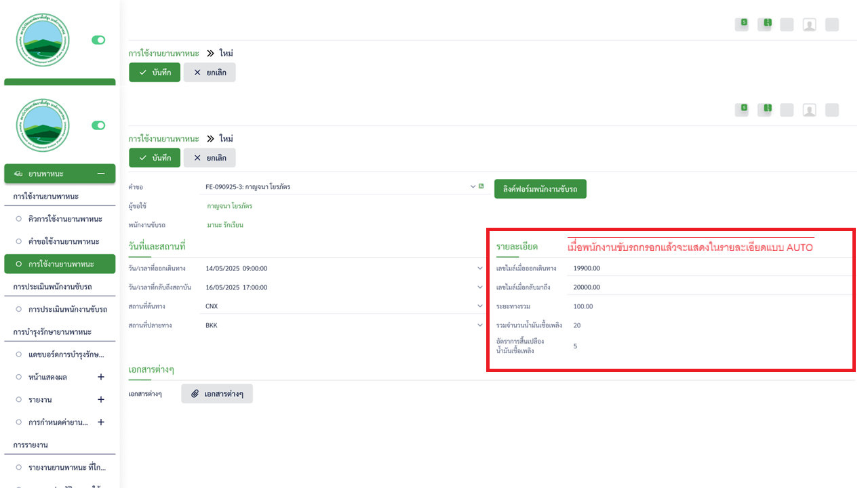Open การประเมินพนักงานขับรถ menu item
This screenshot has height=488, width=868.
tap(67, 309)
